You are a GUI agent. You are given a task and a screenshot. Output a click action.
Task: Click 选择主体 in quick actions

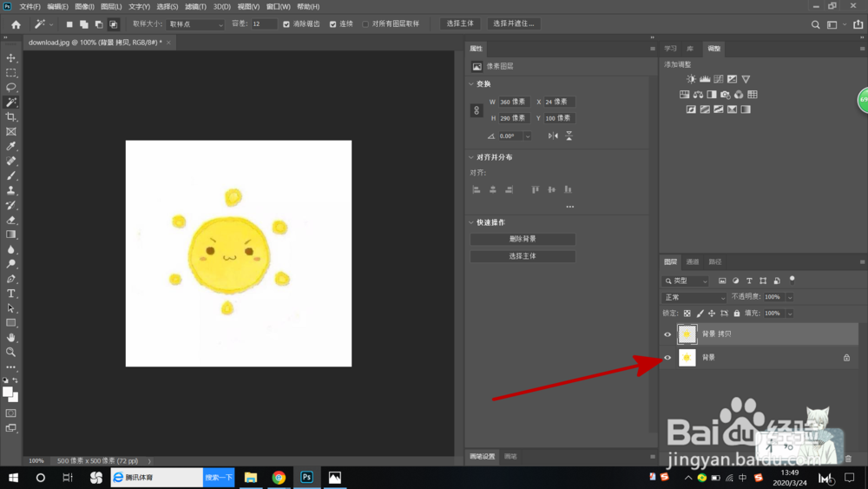[523, 256]
